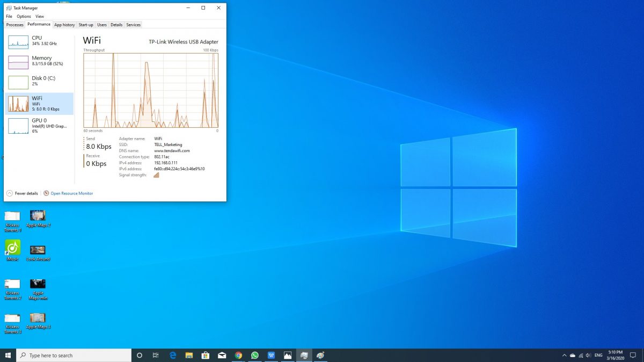Click the Windows Start button
This screenshot has width=644, height=362.
click(8, 355)
